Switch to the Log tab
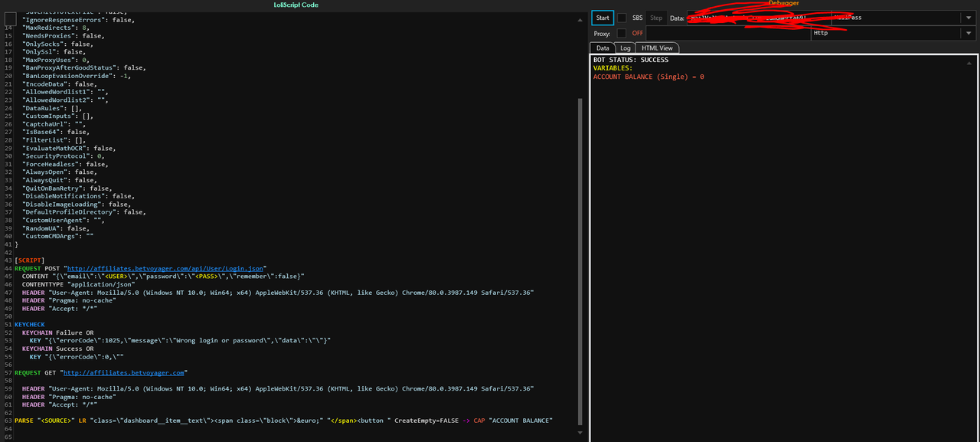 click(x=625, y=47)
